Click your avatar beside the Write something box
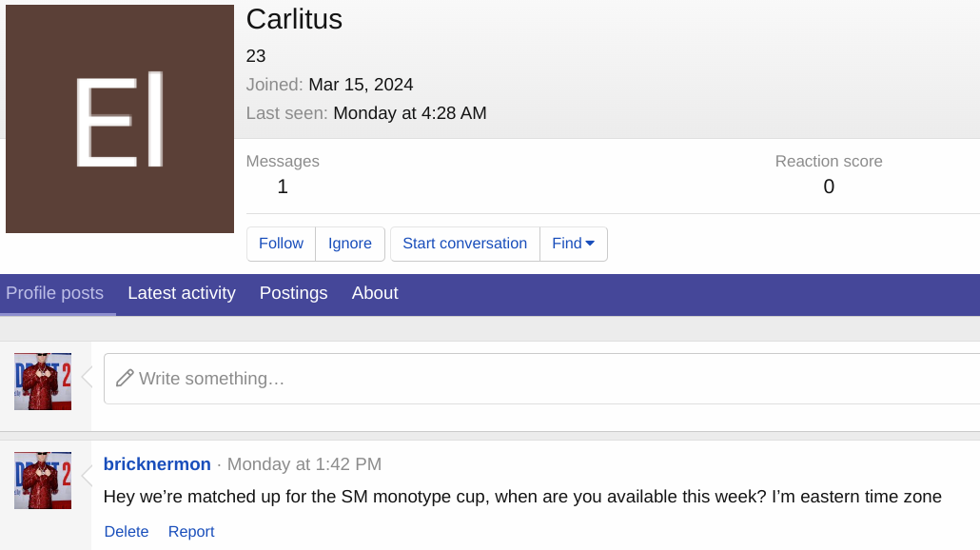Image resolution: width=980 pixels, height=550 pixels. click(43, 382)
